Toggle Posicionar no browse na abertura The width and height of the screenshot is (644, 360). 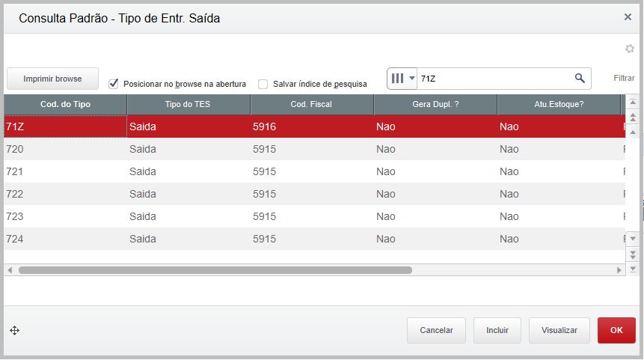[114, 84]
